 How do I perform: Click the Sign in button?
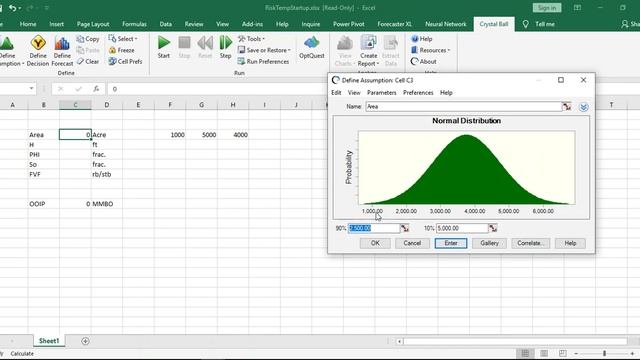pyautogui.click(x=547, y=8)
